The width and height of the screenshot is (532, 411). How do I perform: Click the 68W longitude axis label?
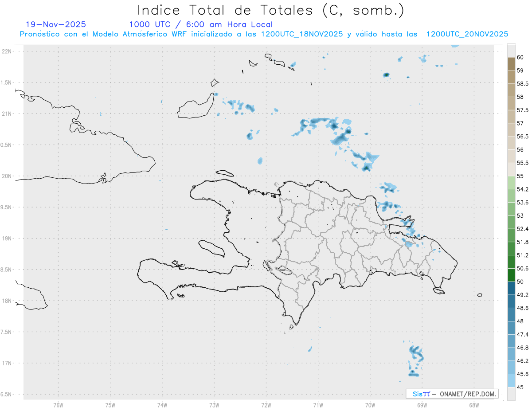click(474, 405)
